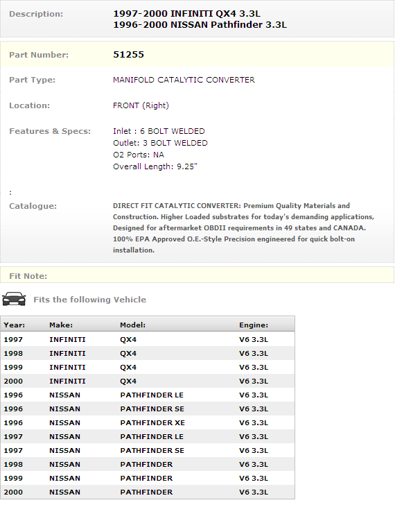The width and height of the screenshot is (395, 532).
Task: Click QX4 in the 1999 INFINITI row
Action: (x=128, y=368)
